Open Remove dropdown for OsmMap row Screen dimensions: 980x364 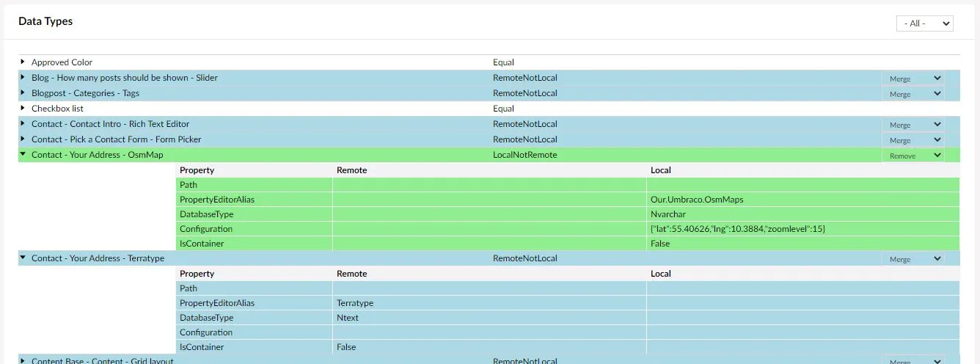[914, 156]
